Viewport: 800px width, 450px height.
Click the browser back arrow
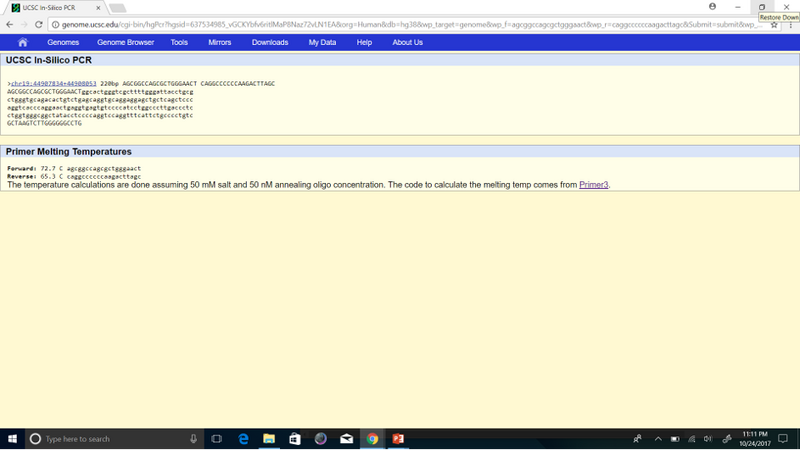(10, 23)
